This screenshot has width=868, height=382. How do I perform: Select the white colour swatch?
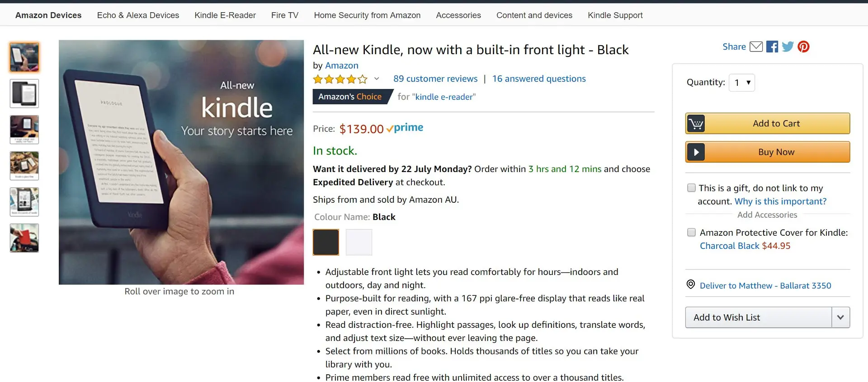point(359,242)
